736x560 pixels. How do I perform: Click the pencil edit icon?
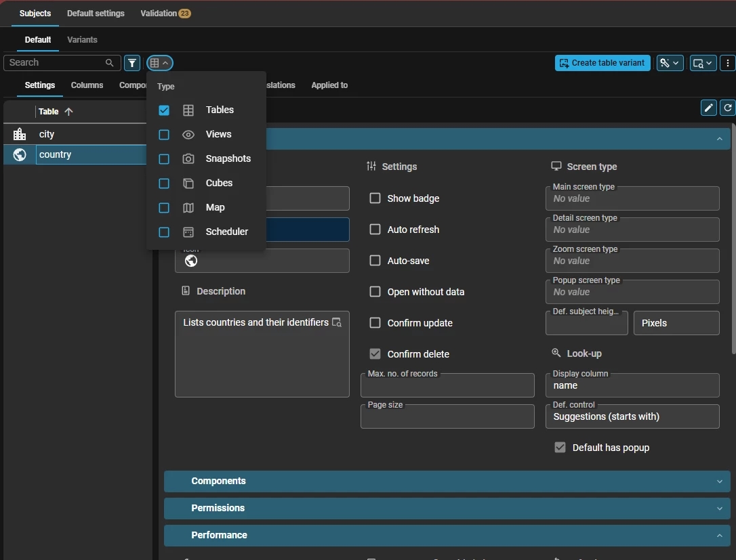click(708, 108)
